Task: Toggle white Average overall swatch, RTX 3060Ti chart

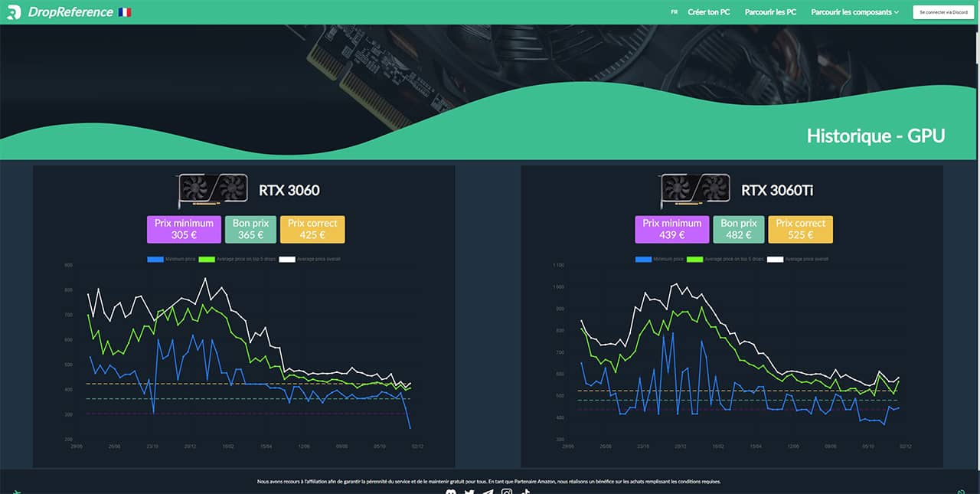Action: [x=775, y=259]
